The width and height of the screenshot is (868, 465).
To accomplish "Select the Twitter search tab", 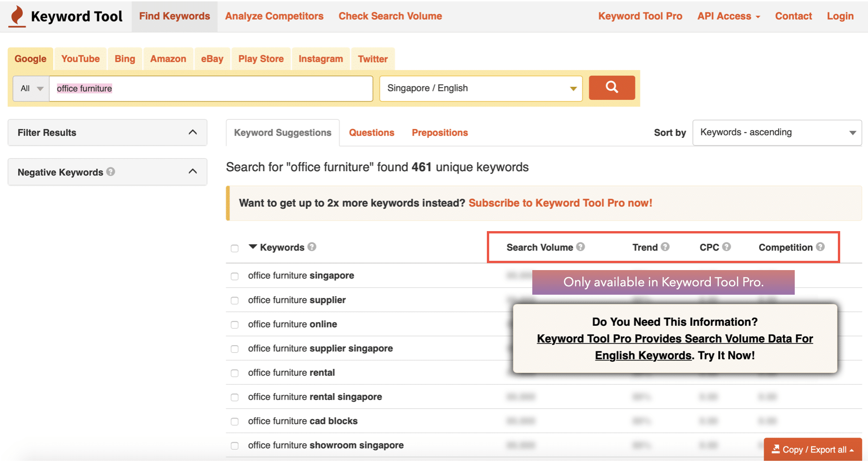I will pos(373,59).
